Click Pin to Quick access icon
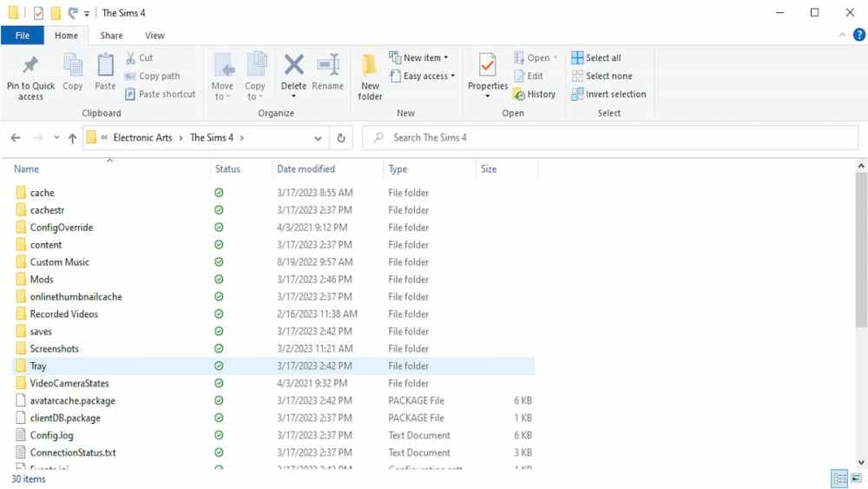This screenshot has width=868, height=489. pyautogui.click(x=30, y=66)
